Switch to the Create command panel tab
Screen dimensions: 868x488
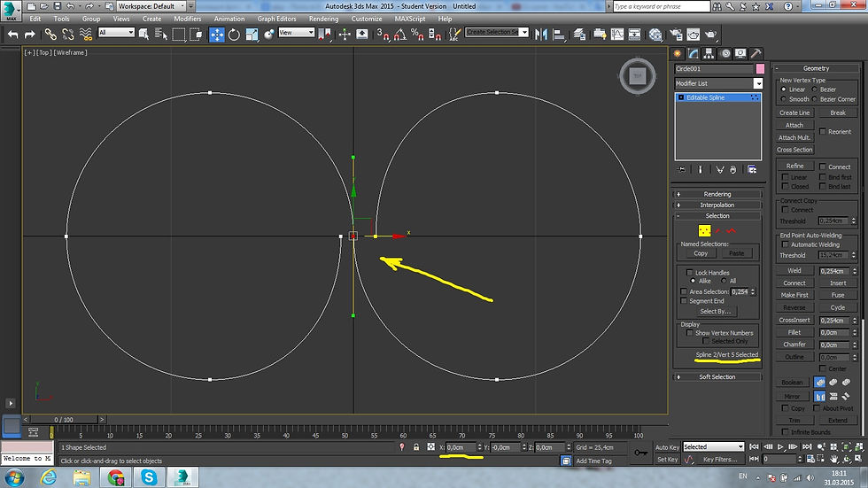tap(677, 54)
